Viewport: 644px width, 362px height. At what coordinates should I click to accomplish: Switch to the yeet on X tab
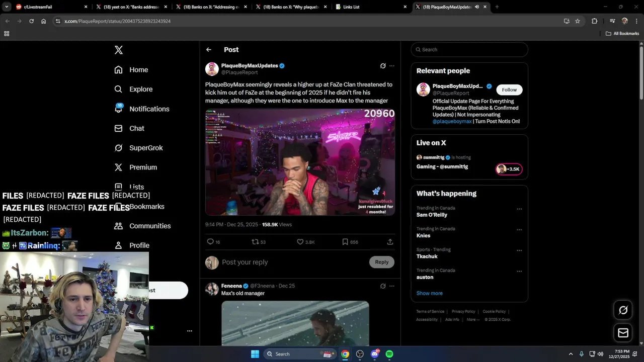pyautogui.click(x=131, y=7)
